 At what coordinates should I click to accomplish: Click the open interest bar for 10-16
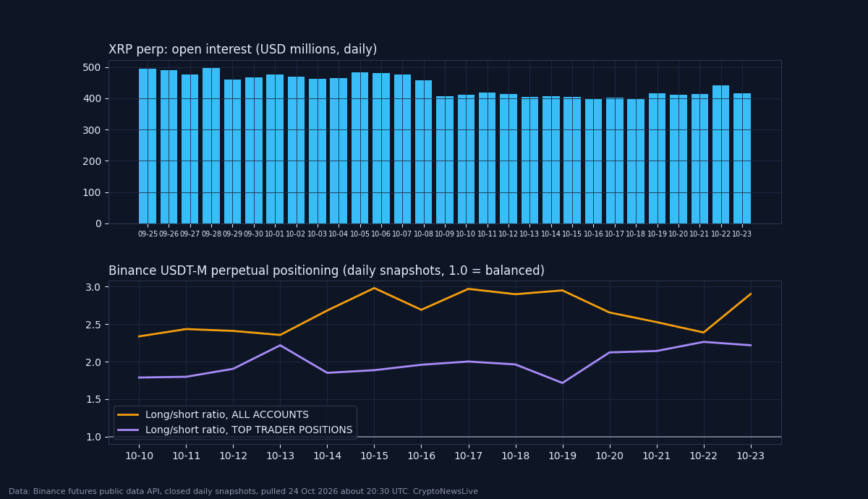[x=593, y=161]
